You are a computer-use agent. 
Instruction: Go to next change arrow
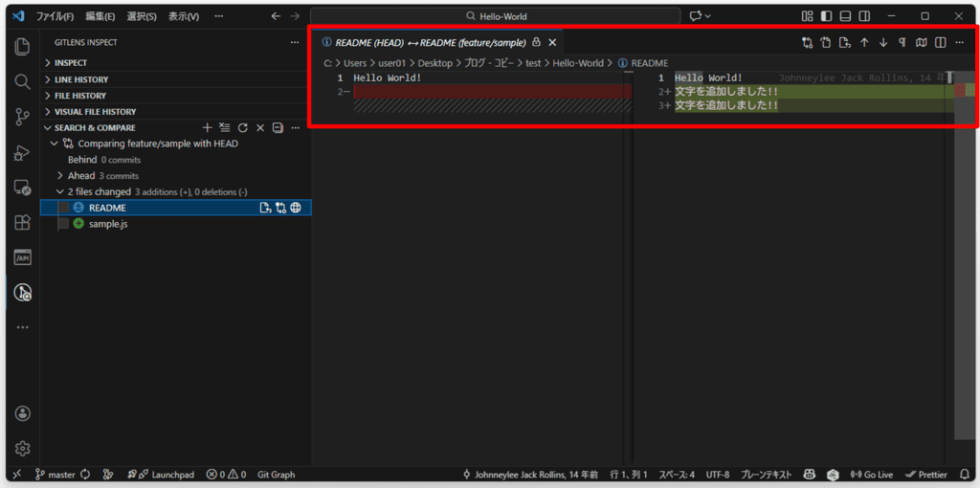coord(883,42)
